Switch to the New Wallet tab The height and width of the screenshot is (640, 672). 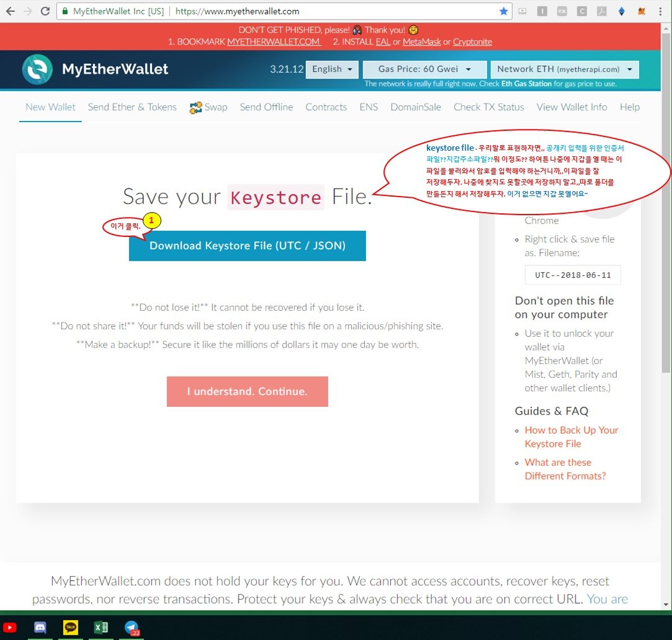point(50,107)
